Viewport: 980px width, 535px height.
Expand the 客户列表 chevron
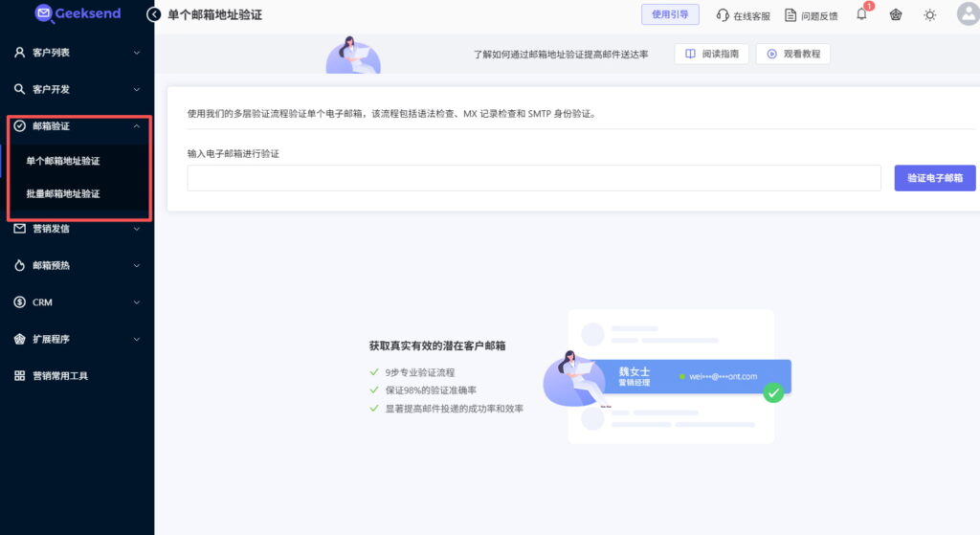point(136,53)
